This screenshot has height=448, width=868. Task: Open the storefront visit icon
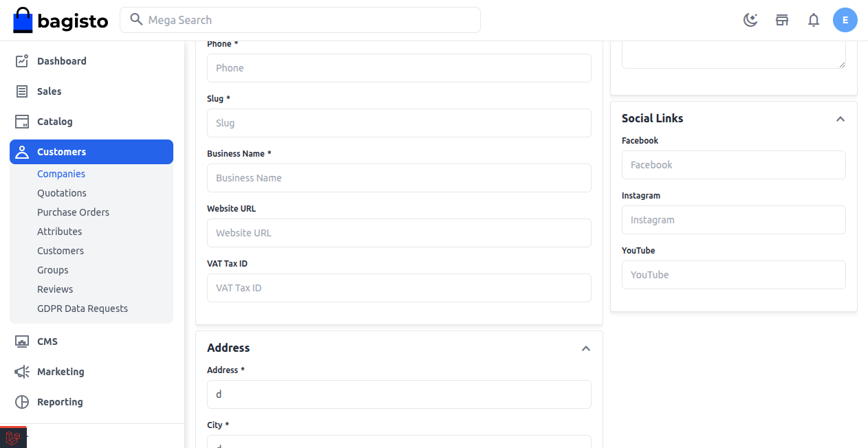[781, 20]
